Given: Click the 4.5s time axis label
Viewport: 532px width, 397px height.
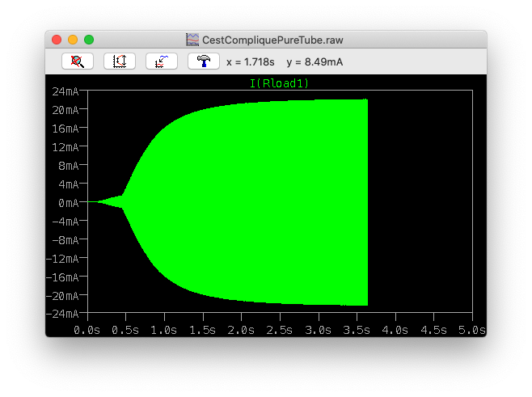Looking at the screenshot, I should click(x=433, y=330).
